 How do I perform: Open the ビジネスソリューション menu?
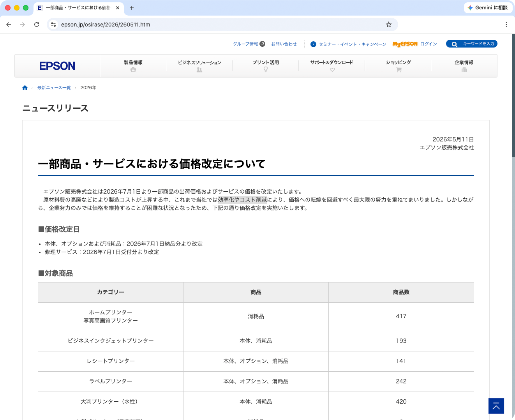point(199,66)
